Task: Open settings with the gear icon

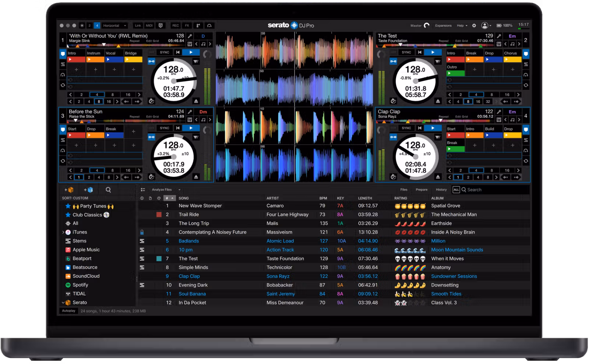Action: pyautogui.click(x=474, y=26)
